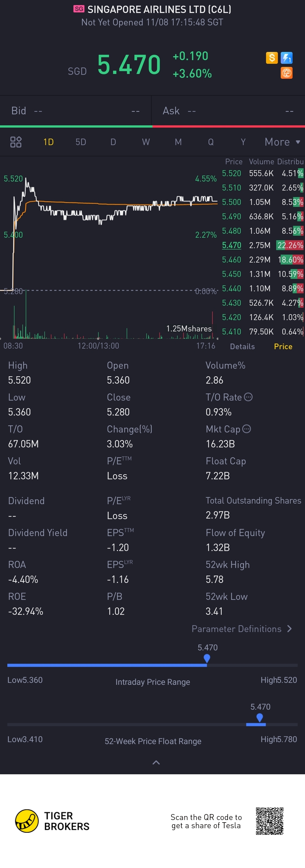This screenshot has height=868, width=305.
Task: Select the 5.520 price level row
Action: pyautogui.click(x=263, y=173)
